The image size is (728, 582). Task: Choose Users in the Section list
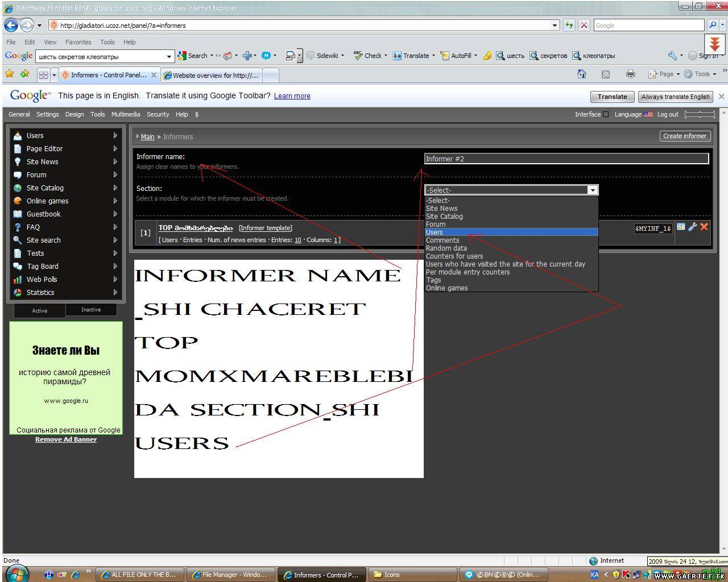click(x=435, y=232)
